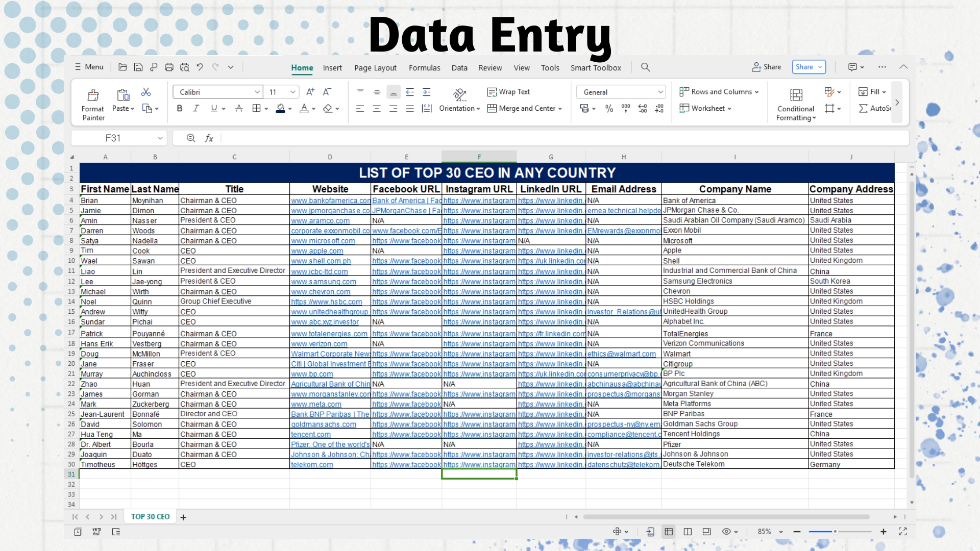Click the fullscreen icon in status bar
The image size is (980, 551).
pyautogui.click(x=902, y=532)
